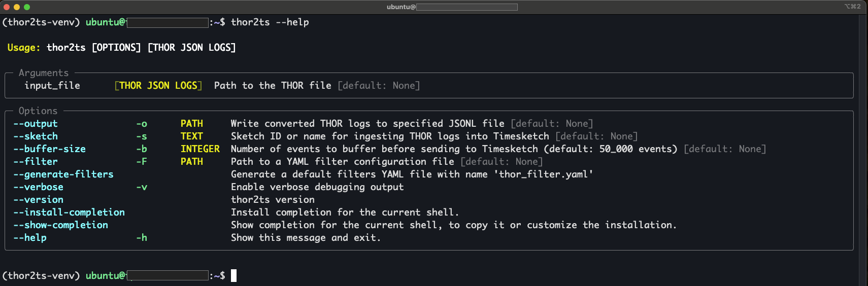Click the terminal title 'ubuntu@'

point(401,7)
